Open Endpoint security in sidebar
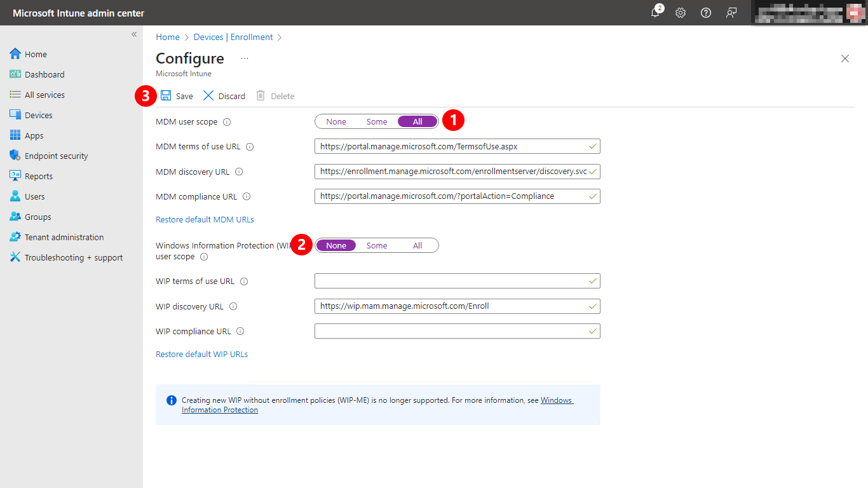The height and width of the screenshot is (488, 868). (56, 156)
